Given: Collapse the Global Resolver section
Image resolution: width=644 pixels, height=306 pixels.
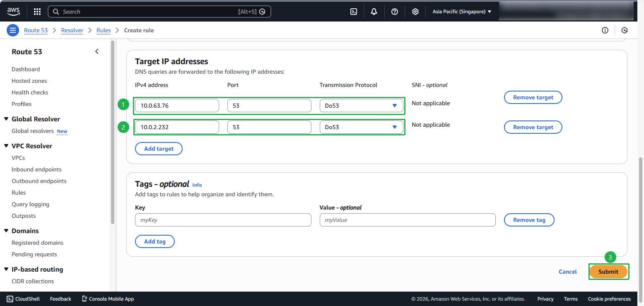Looking at the screenshot, I should [6, 119].
